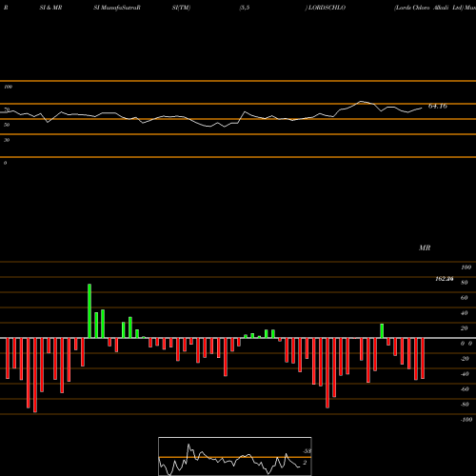Screen dimensions: 476x476
Task: Click the RSI axis label 50
Action: pos(7,125)
